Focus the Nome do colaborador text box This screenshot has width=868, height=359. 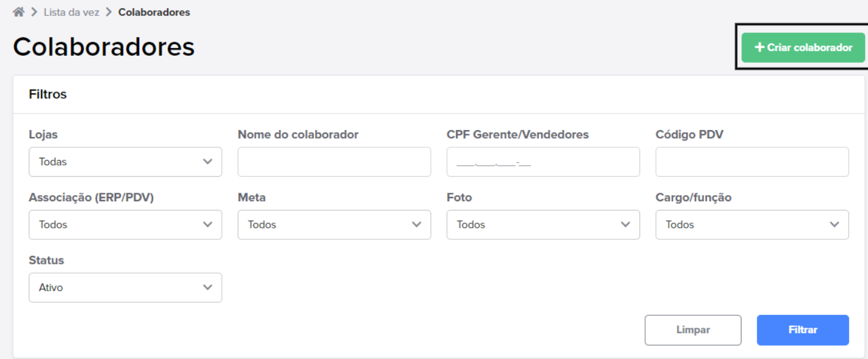334,162
